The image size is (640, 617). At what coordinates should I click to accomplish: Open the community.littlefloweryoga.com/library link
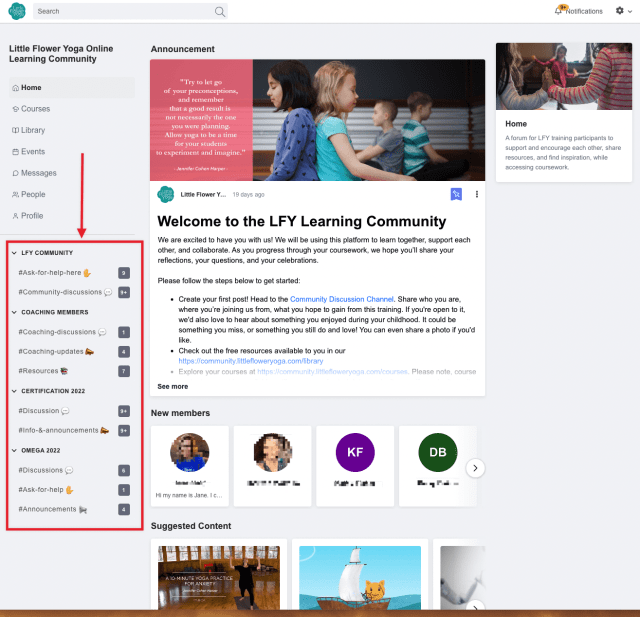(251, 361)
